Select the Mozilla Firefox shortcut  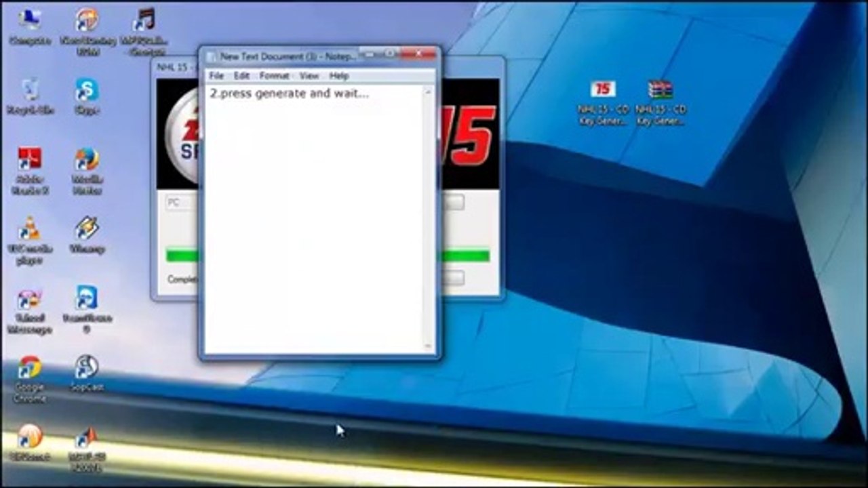87,171
